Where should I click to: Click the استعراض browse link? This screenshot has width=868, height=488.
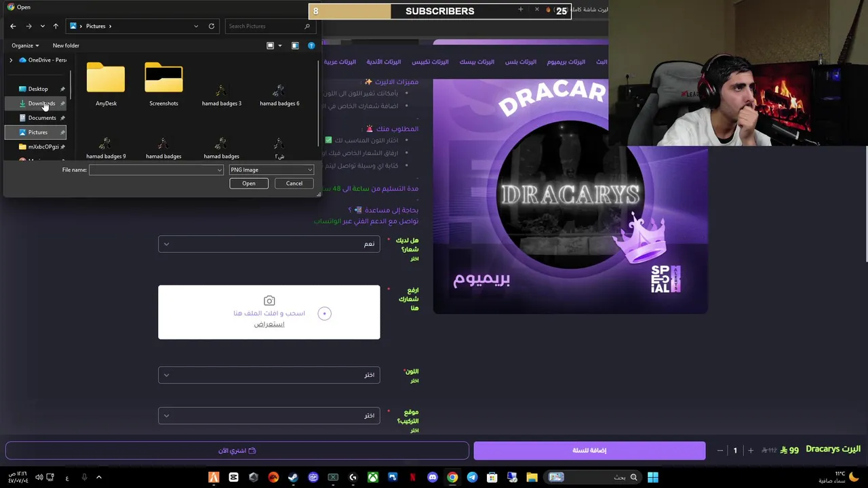pyautogui.click(x=269, y=325)
